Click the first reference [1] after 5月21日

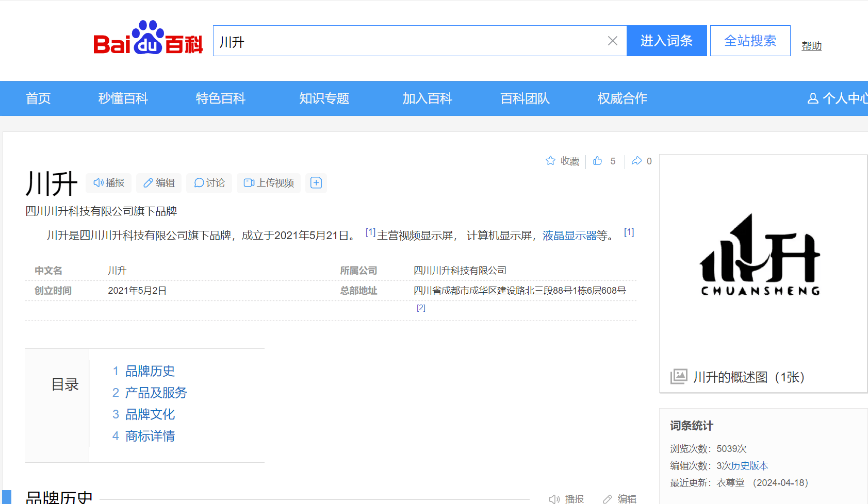[370, 232]
